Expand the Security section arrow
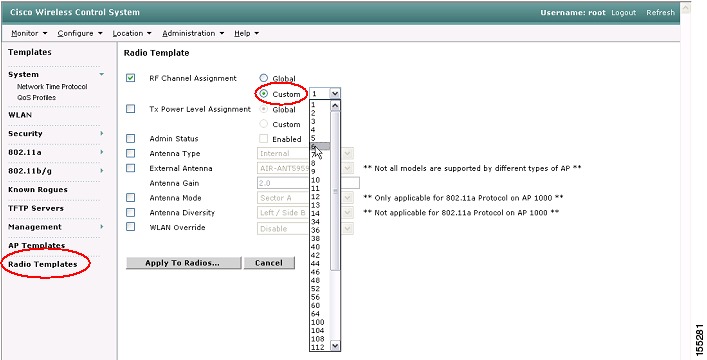This screenshot has height=360, width=707. (101, 134)
